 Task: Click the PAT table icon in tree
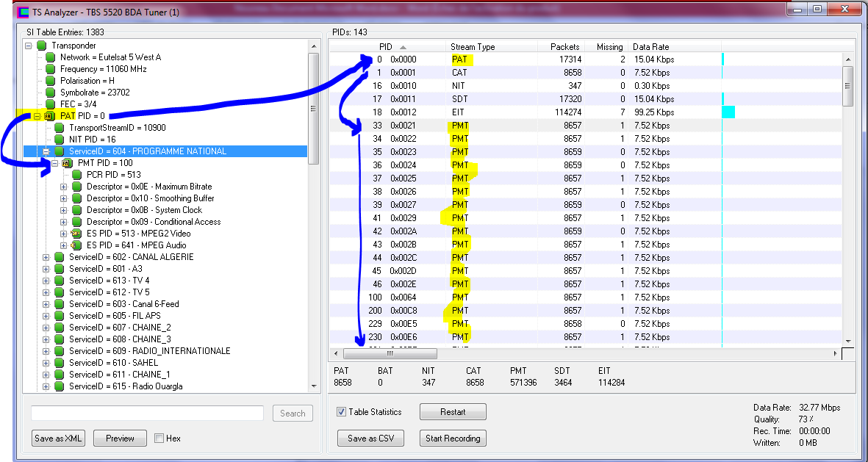tap(50, 116)
